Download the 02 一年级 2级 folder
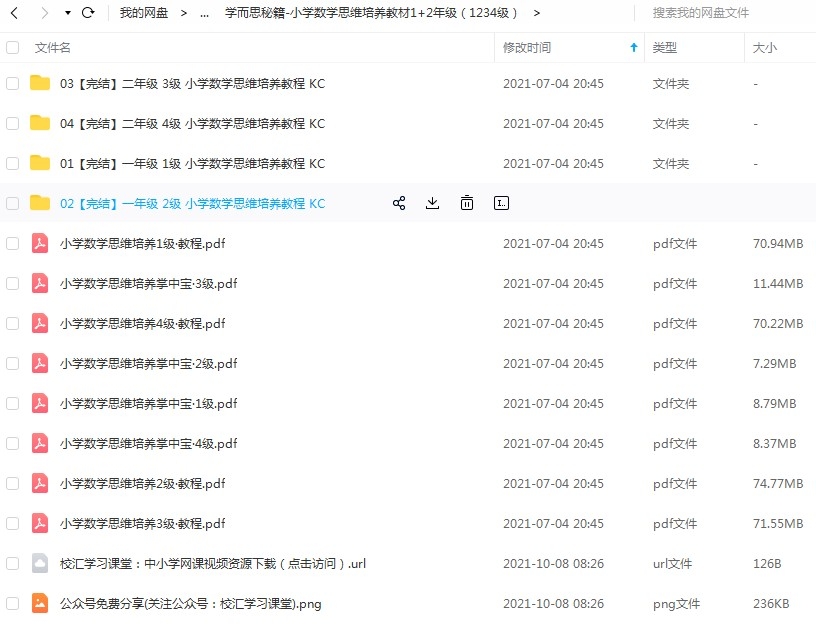The width and height of the screenshot is (816, 627). coord(432,203)
